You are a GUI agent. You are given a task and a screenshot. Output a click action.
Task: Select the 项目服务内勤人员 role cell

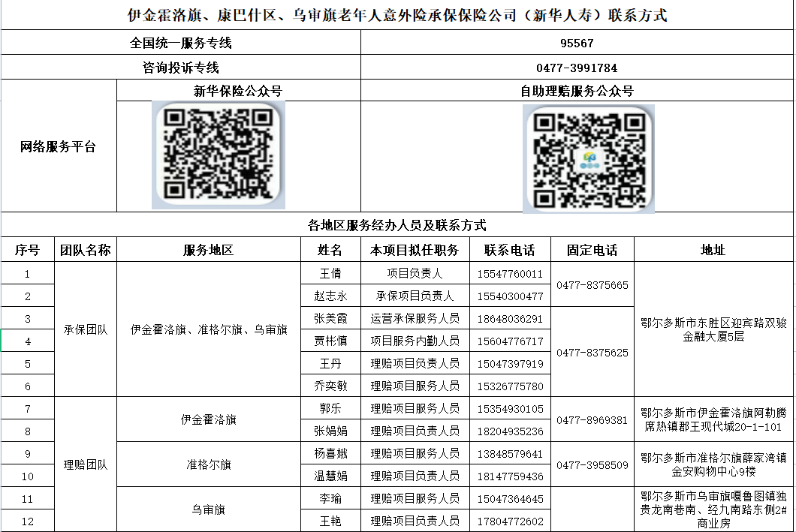(415, 341)
